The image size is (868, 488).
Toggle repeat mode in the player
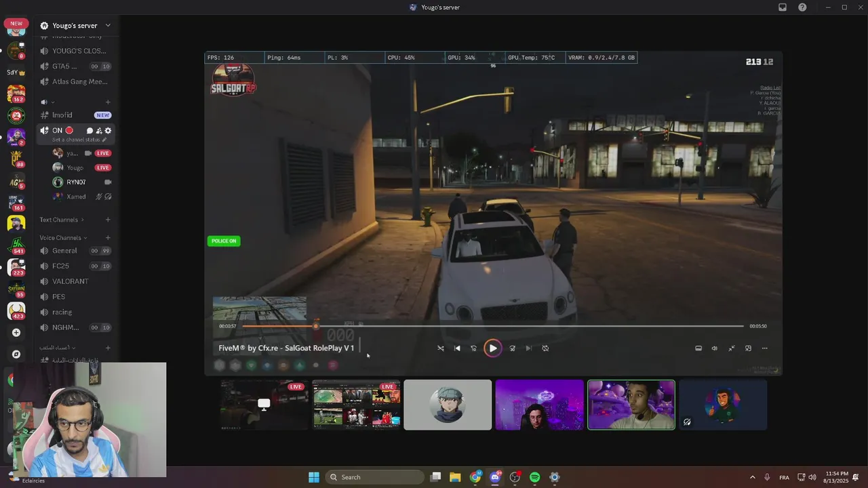click(x=545, y=348)
